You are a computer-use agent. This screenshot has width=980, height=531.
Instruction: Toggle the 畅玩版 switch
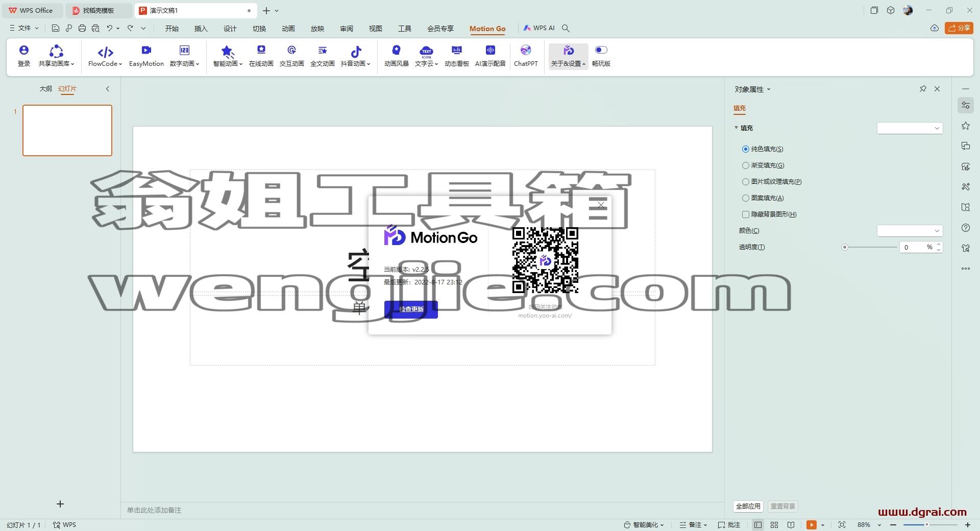click(601, 50)
